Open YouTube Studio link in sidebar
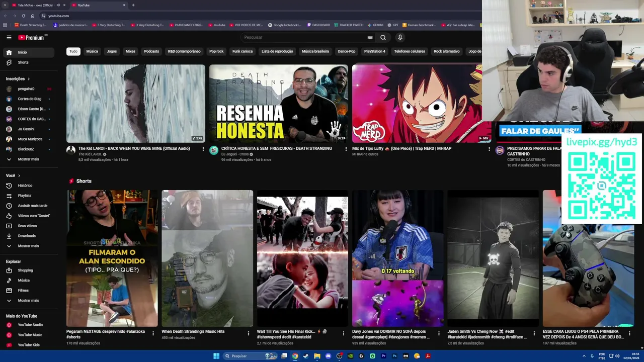 30,325
